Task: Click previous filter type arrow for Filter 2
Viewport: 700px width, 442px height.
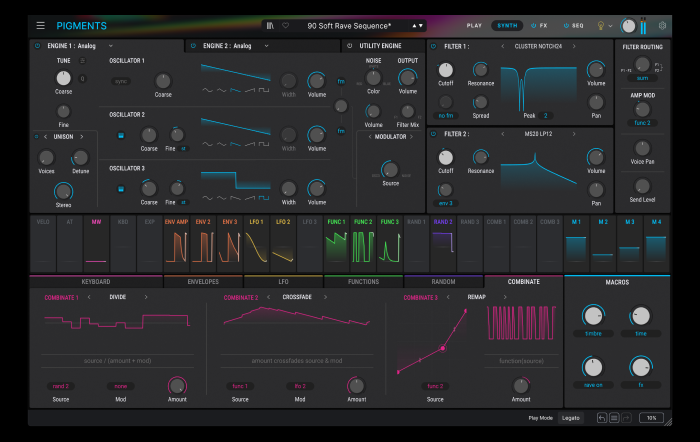Action: point(503,133)
